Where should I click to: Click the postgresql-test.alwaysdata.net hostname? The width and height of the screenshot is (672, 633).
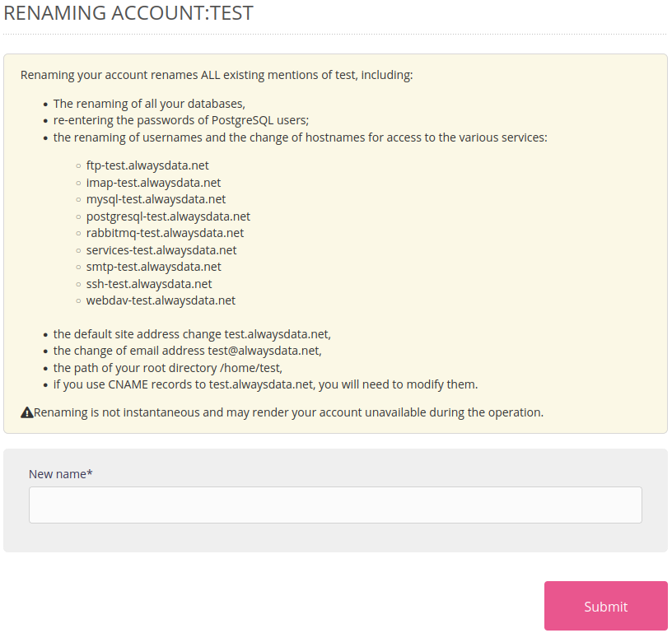point(168,216)
